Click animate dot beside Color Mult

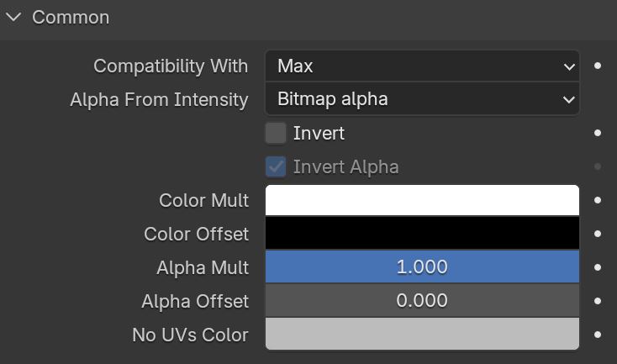click(x=598, y=200)
